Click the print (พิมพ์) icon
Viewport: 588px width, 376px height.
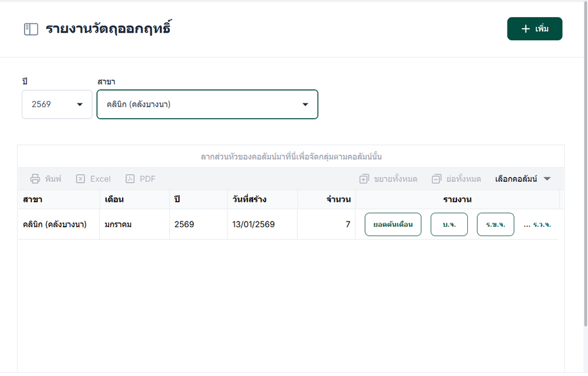(36, 179)
